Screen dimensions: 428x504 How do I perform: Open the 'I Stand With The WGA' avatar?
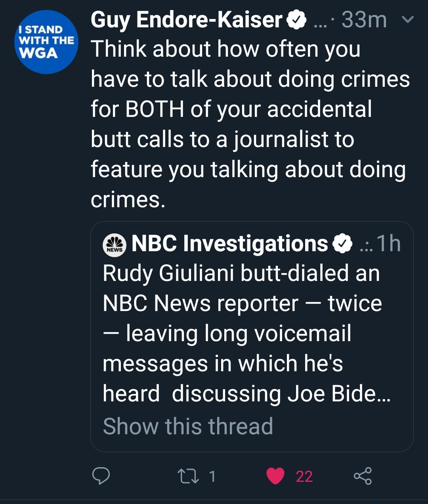tap(46, 42)
